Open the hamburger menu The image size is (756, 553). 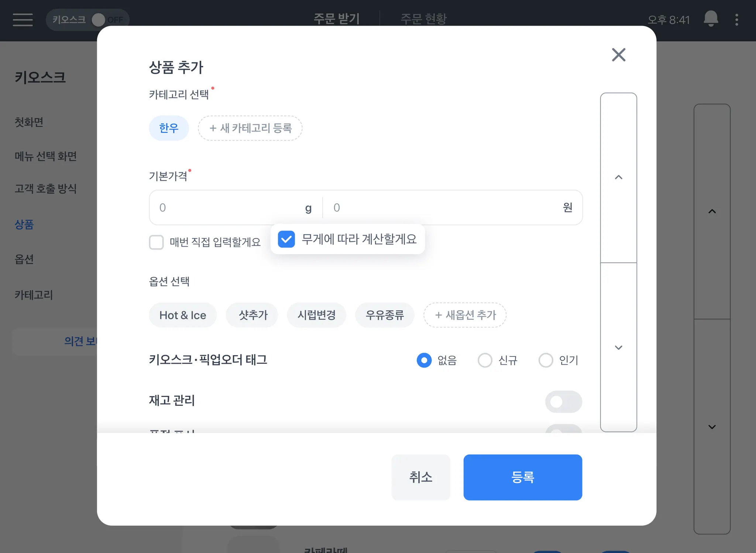click(23, 20)
